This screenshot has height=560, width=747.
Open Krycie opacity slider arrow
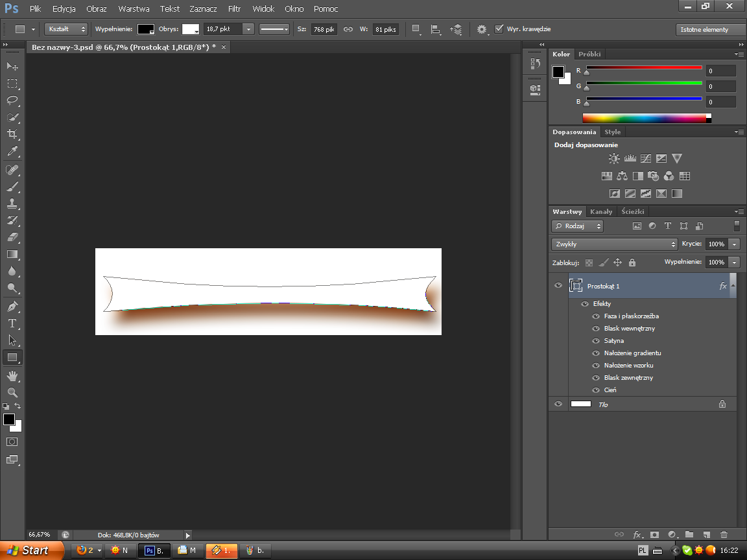[735, 244]
